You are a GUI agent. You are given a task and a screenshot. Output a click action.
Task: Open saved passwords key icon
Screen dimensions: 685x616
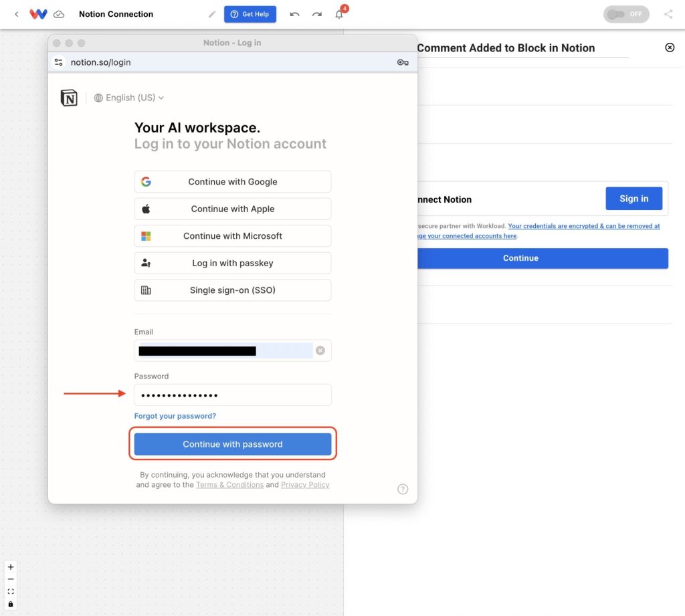click(403, 62)
